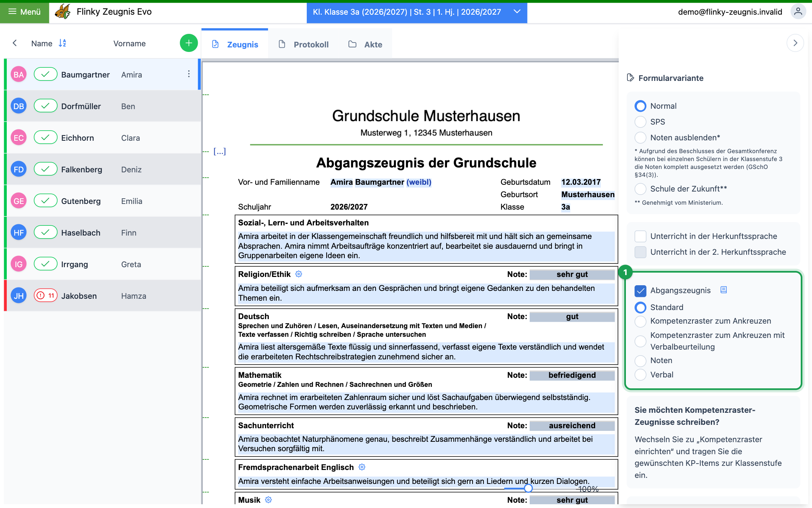Open Musik subject settings gear
The width and height of the screenshot is (812, 508).
click(x=268, y=500)
